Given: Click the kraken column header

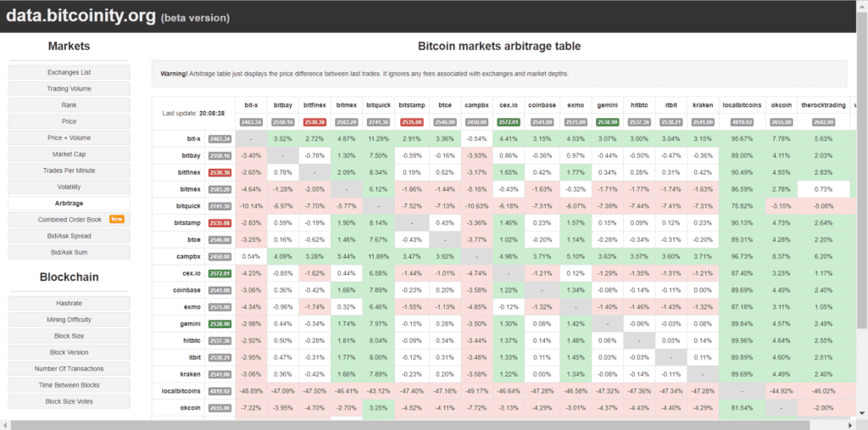Looking at the screenshot, I should pyautogui.click(x=703, y=104).
